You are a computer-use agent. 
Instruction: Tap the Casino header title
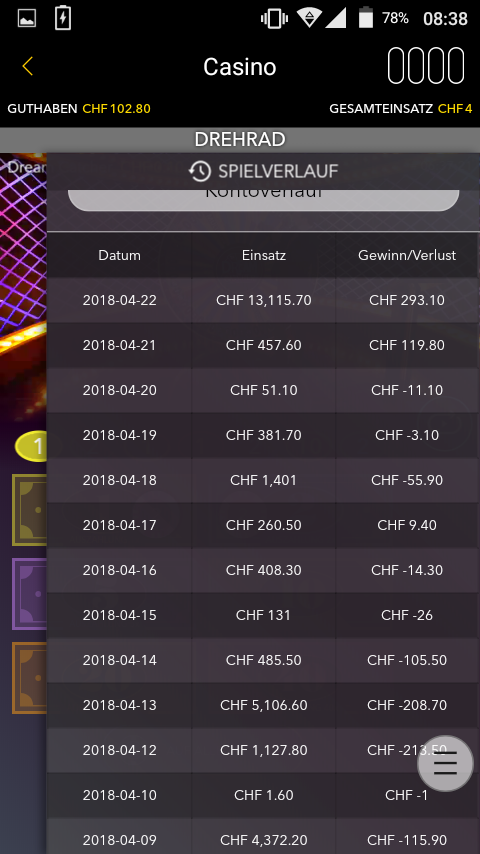point(240,66)
